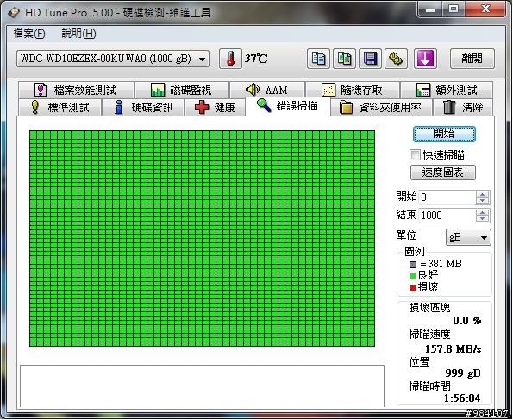Open the 檔案(F) menu

click(x=29, y=34)
